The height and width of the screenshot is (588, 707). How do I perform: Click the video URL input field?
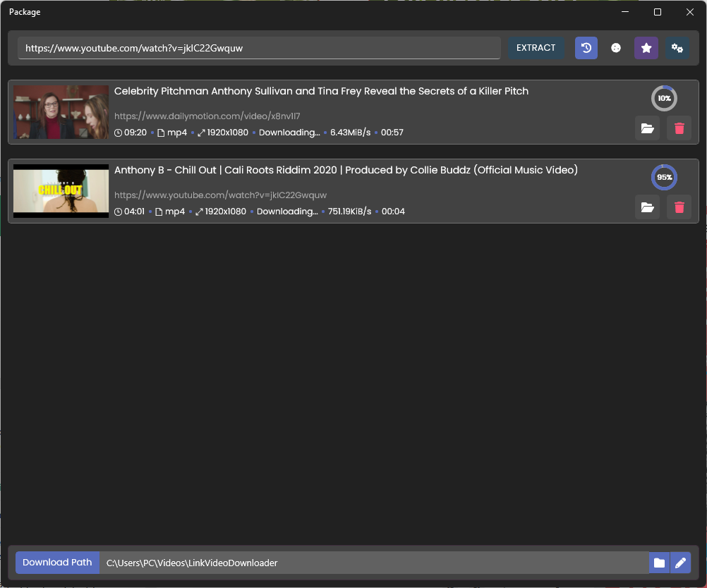[259, 48]
